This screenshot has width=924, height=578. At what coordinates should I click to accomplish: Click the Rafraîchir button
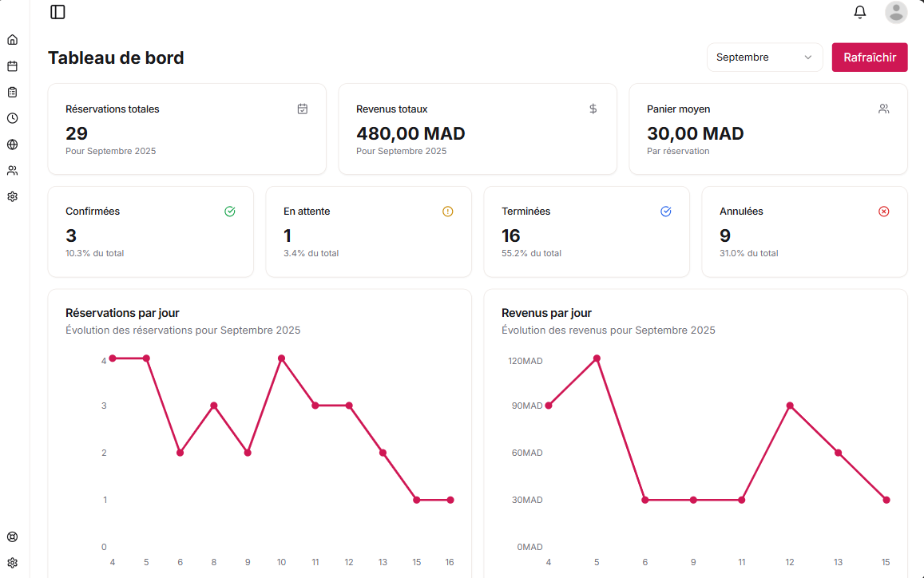[x=870, y=57]
